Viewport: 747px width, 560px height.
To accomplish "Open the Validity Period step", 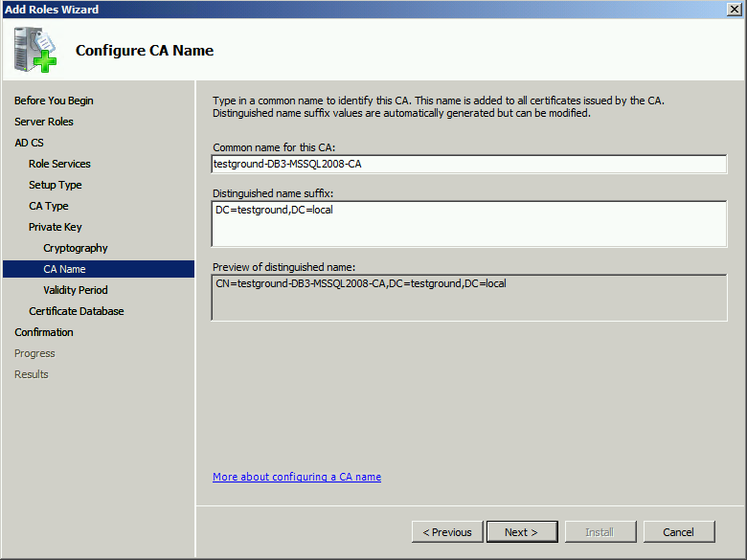I will [x=76, y=290].
